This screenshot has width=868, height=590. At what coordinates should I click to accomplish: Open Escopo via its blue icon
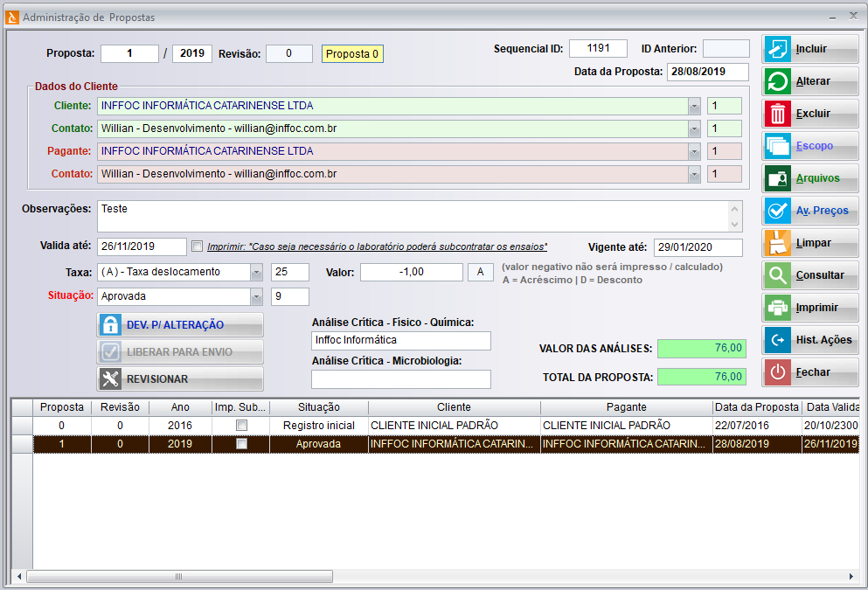click(777, 147)
